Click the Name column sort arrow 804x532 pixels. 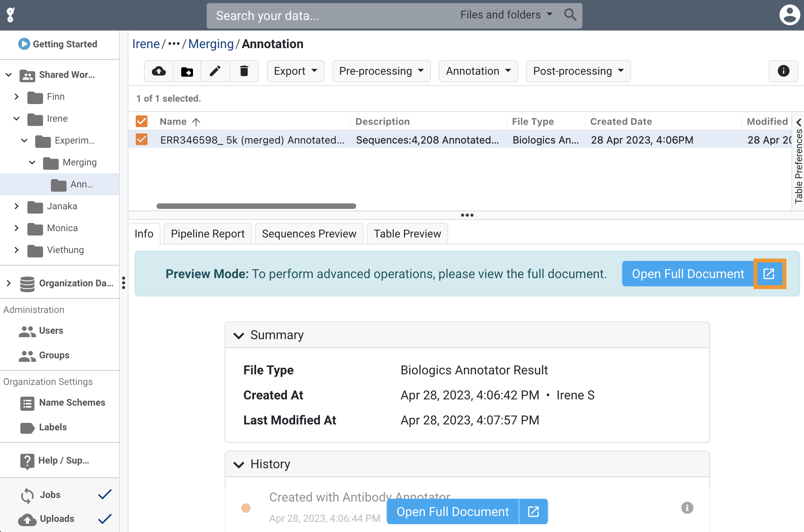coord(196,122)
